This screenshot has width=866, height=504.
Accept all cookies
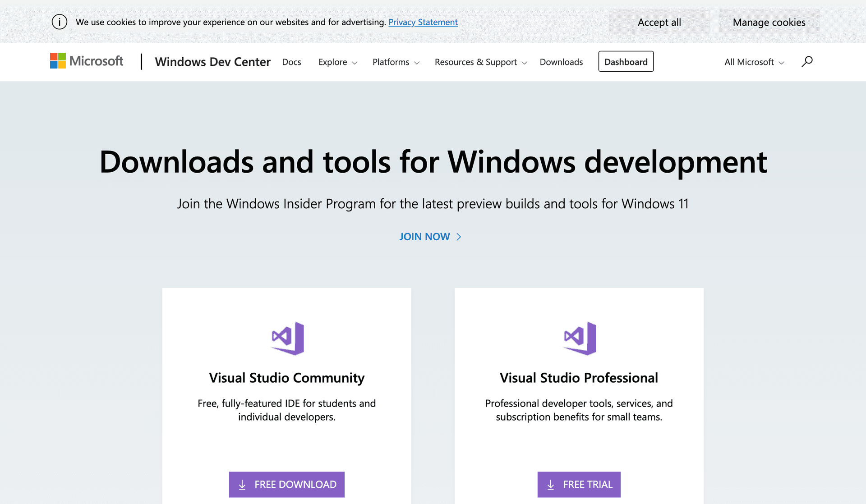659,22
